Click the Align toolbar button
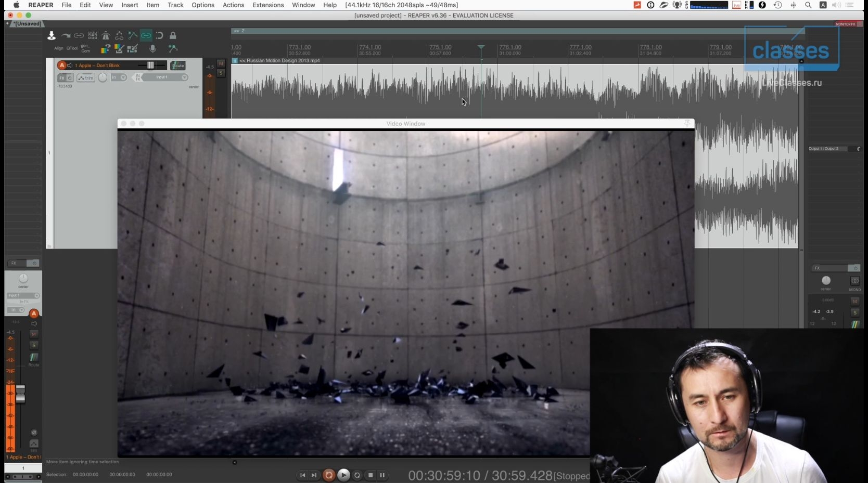Viewport: 868px width, 483px height. pos(59,48)
